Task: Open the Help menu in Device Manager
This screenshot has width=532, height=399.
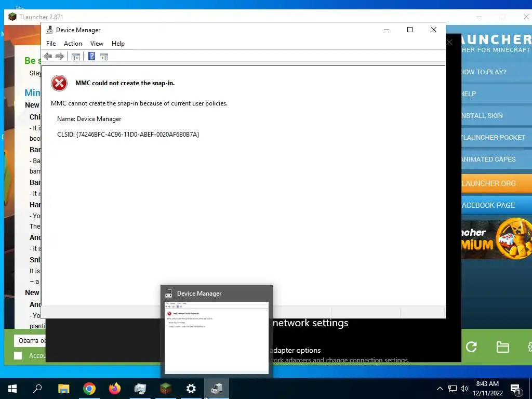Action: [118, 44]
